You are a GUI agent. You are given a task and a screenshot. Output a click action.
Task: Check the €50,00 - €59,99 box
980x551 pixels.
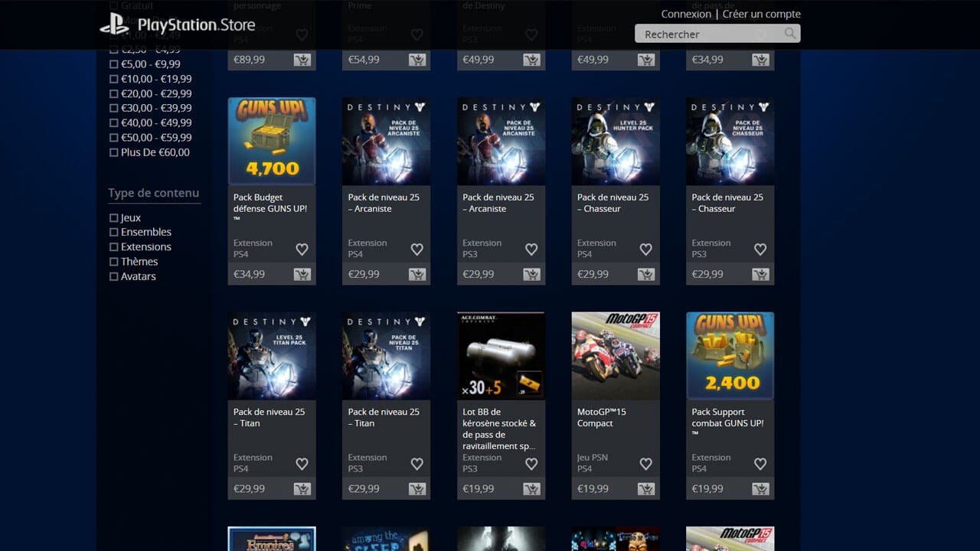[114, 138]
